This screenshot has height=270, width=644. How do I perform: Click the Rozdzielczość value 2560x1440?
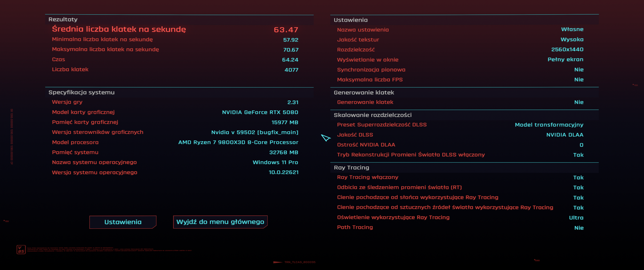pos(567,49)
